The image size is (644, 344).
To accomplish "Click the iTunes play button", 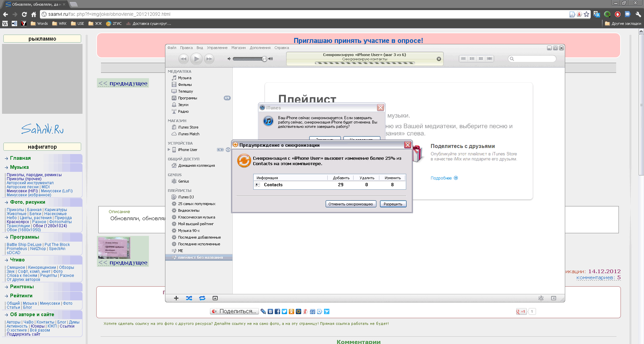I will click(x=197, y=59).
